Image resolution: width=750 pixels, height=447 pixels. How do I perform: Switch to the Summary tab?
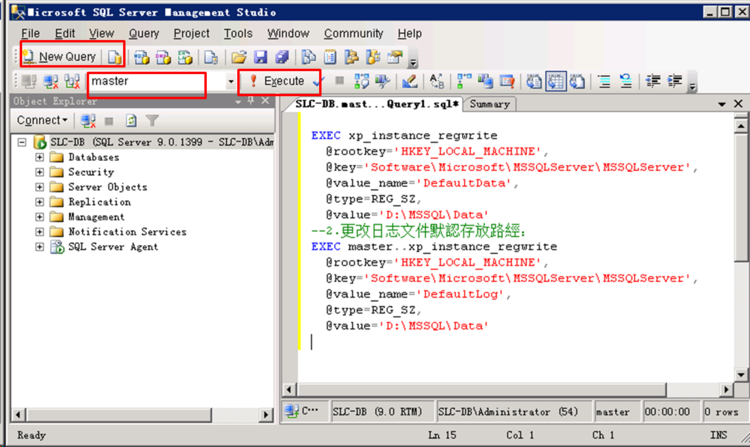tap(489, 104)
